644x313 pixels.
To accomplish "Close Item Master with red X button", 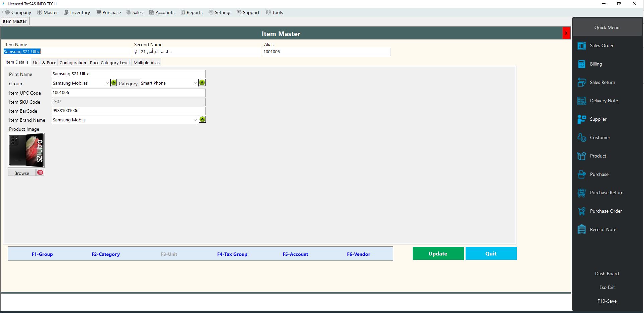I will [x=566, y=33].
